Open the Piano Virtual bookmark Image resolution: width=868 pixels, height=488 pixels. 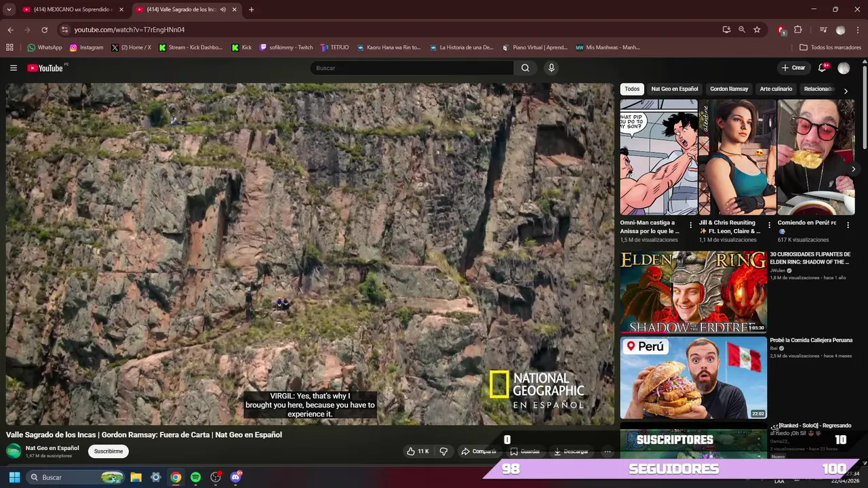pyautogui.click(x=534, y=47)
